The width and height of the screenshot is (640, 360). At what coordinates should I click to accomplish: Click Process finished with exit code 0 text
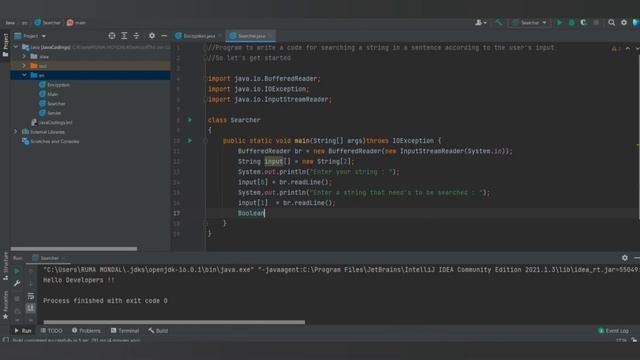point(105,301)
